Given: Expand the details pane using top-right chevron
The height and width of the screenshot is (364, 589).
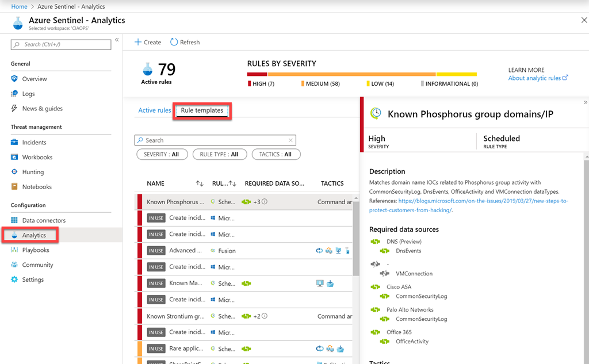Looking at the screenshot, I should 585,102.
